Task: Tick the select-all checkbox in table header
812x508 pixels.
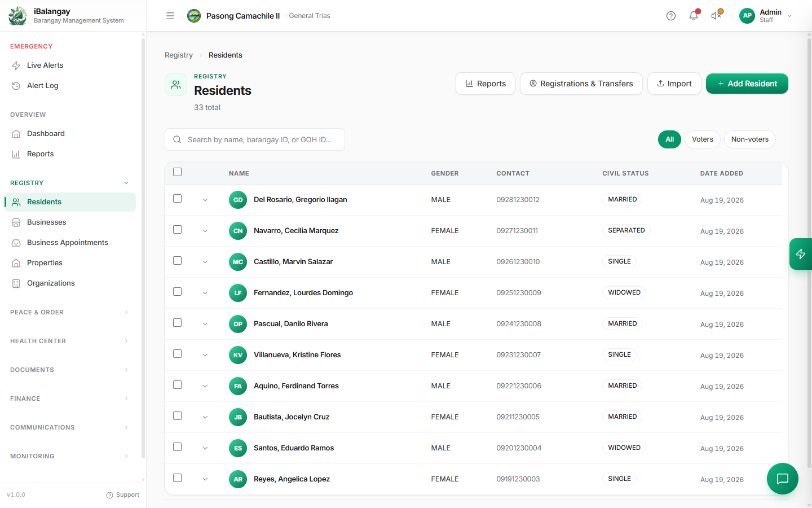Action: point(178,172)
